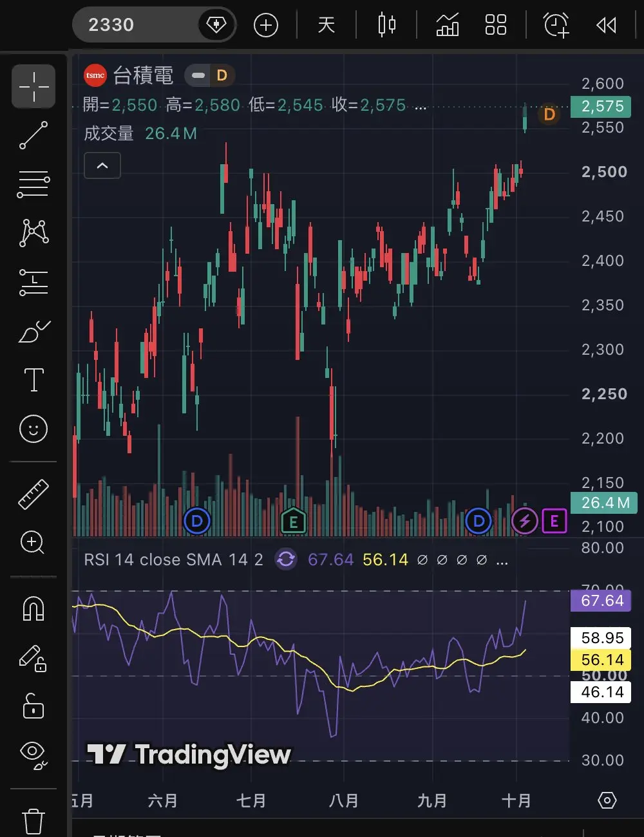644x837 pixels.
Task: Toggle hide all drawings eye icon
Action: pyautogui.click(x=33, y=755)
